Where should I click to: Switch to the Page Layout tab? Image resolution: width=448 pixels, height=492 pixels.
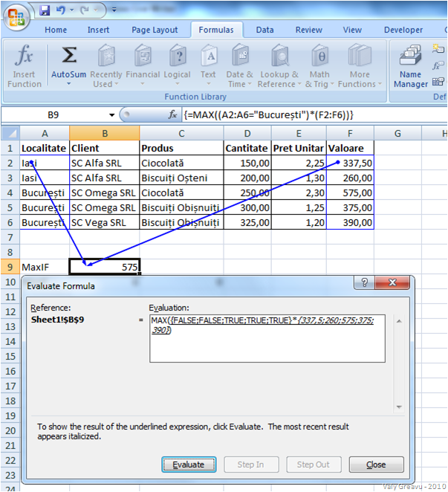(155, 30)
